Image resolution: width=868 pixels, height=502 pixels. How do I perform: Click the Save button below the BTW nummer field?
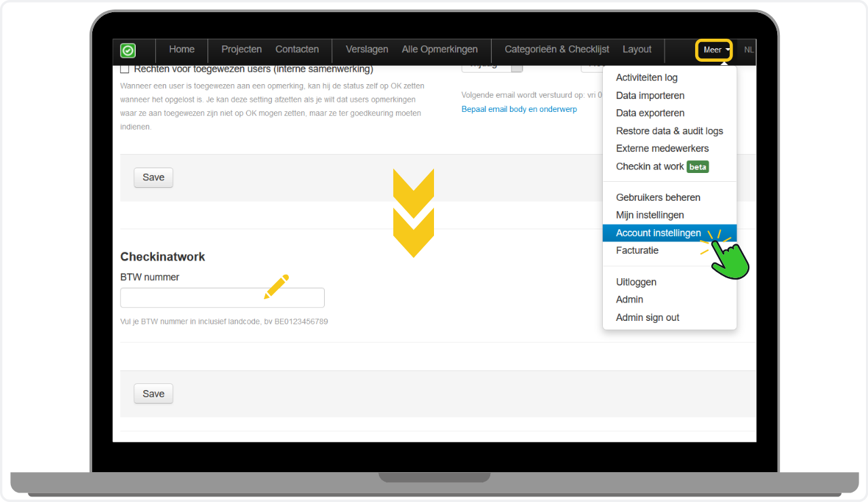pyautogui.click(x=153, y=394)
